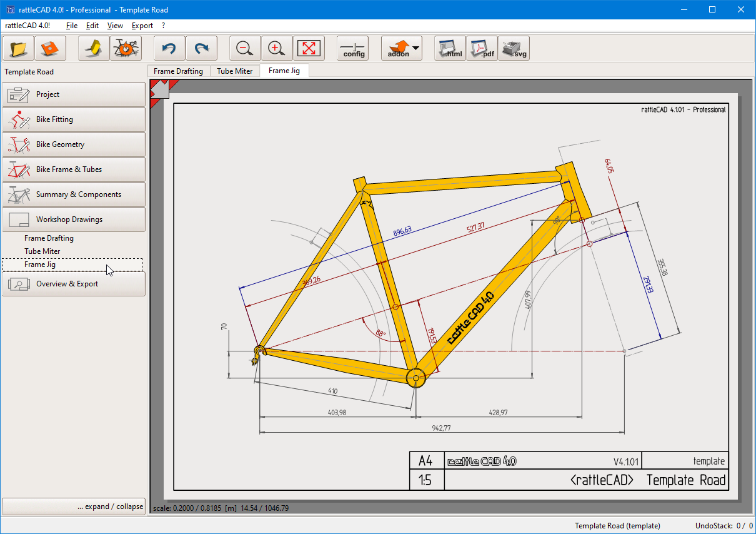Click the V4.1.01 version text
The image size is (756, 534).
pyautogui.click(x=626, y=461)
